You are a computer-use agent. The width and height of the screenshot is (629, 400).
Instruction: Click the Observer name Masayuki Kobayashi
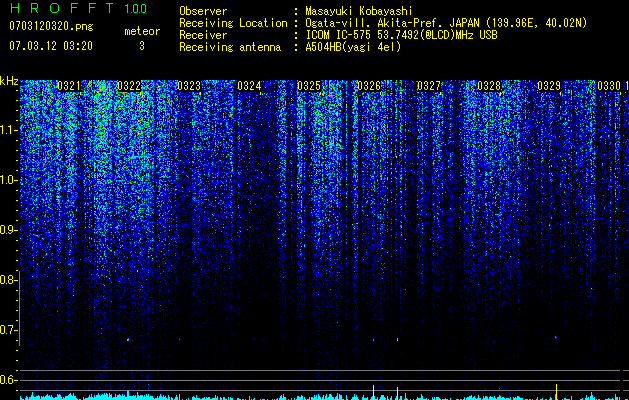359,11
